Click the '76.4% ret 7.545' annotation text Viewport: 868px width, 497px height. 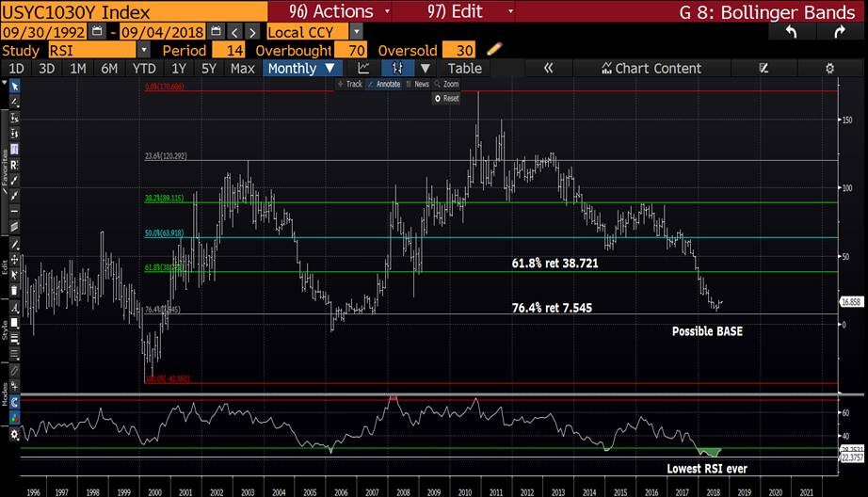(552, 308)
